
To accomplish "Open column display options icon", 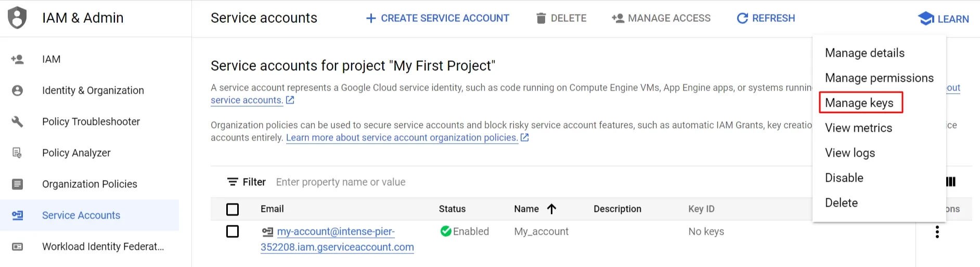I will pyautogui.click(x=951, y=182).
